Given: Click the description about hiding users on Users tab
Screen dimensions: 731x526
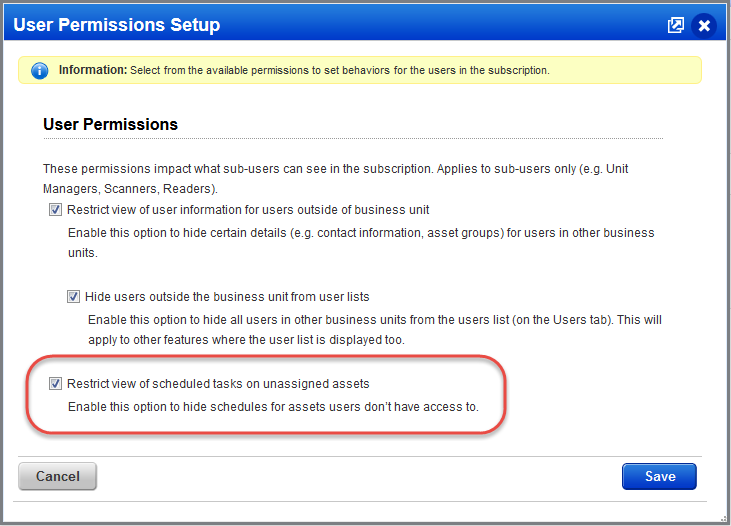Looking at the screenshot, I should point(375,330).
